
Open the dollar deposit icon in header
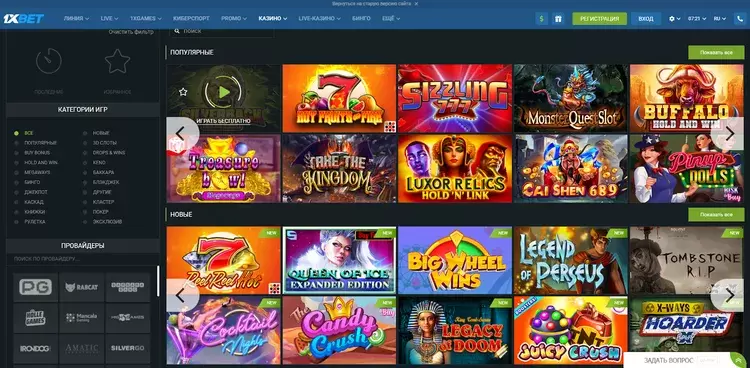(x=541, y=19)
